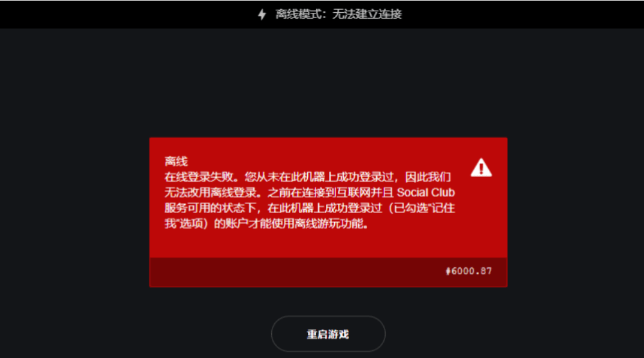Click the 离线 error title
644x358 pixels.
[176, 161]
